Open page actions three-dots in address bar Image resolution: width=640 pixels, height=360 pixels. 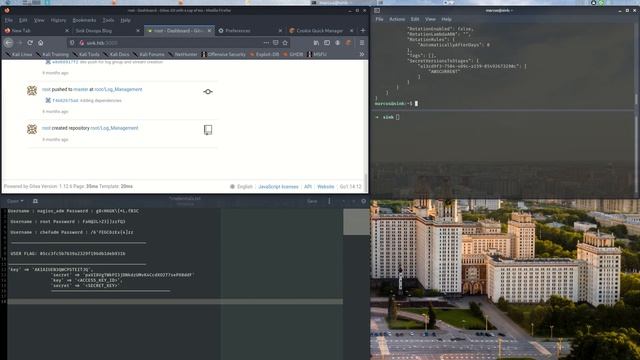[266, 42]
